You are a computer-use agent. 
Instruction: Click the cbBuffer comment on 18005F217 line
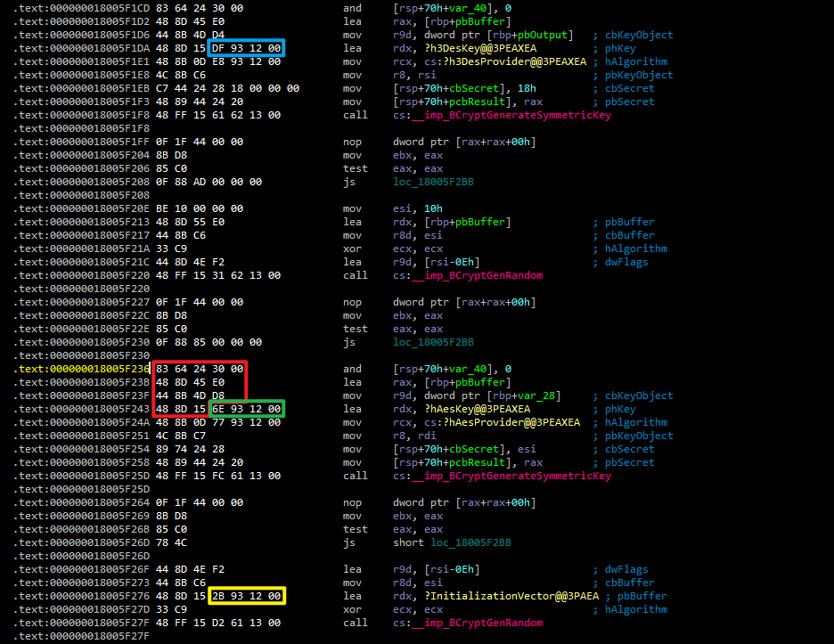(630, 235)
